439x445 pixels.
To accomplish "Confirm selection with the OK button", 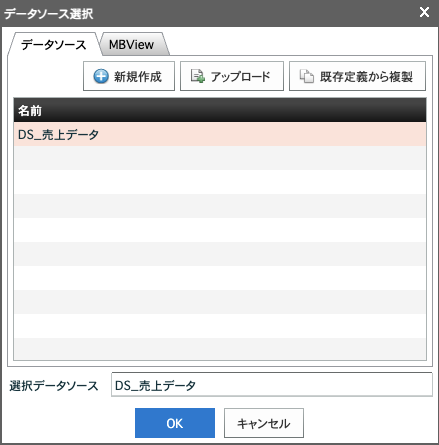I will pyautogui.click(x=175, y=423).
